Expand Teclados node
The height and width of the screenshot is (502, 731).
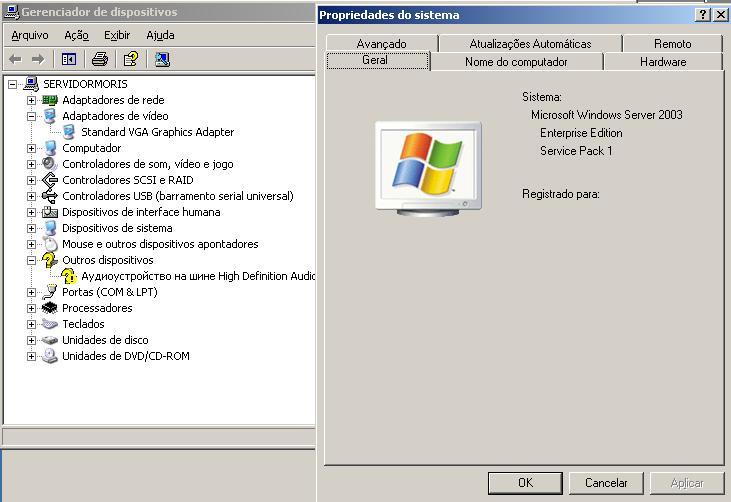[x=31, y=324]
